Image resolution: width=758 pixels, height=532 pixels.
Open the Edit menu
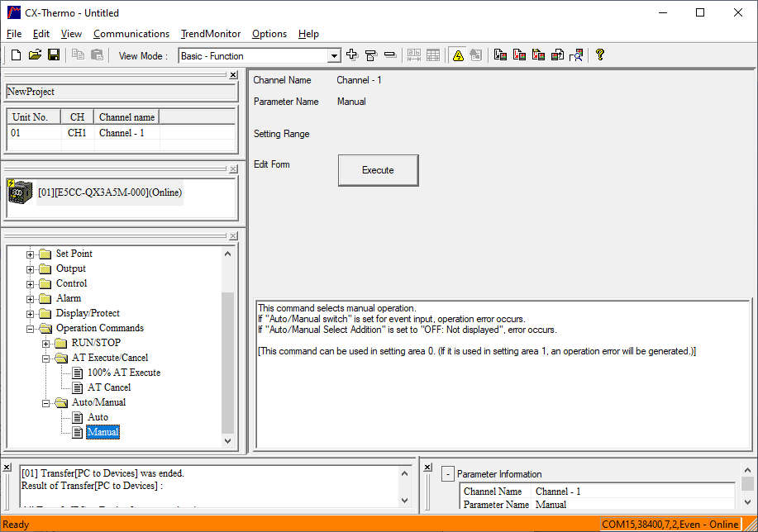[x=41, y=34]
